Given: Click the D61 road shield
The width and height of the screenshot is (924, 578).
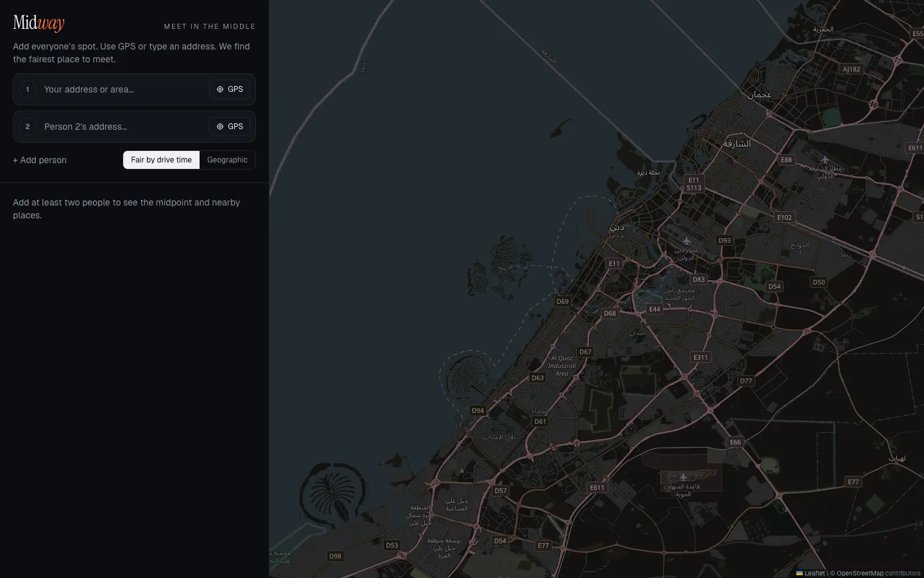Looking at the screenshot, I should (540, 421).
